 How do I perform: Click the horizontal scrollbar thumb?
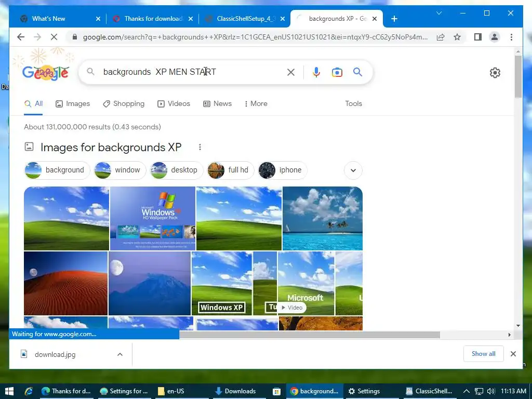(310, 335)
